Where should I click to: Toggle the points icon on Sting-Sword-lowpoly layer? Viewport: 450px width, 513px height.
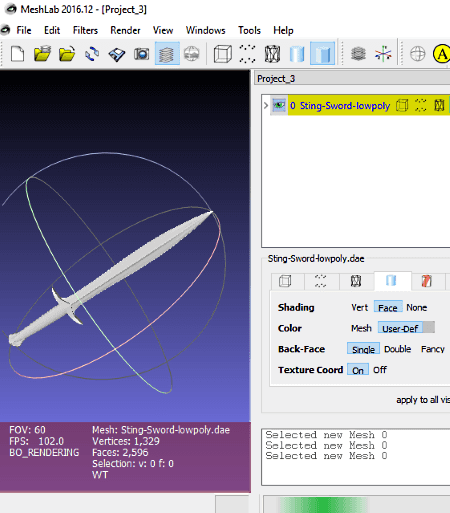[x=421, y=105]
